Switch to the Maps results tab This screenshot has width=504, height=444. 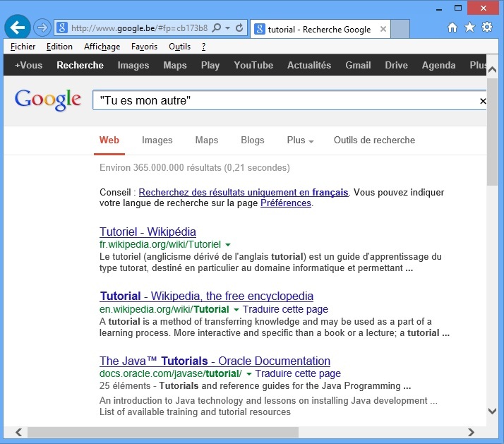coord(207,140)
